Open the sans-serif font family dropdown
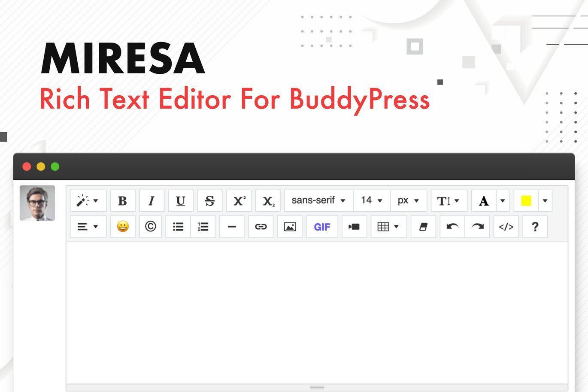Viewport: 588px width, 392px height. pos(318,200)
